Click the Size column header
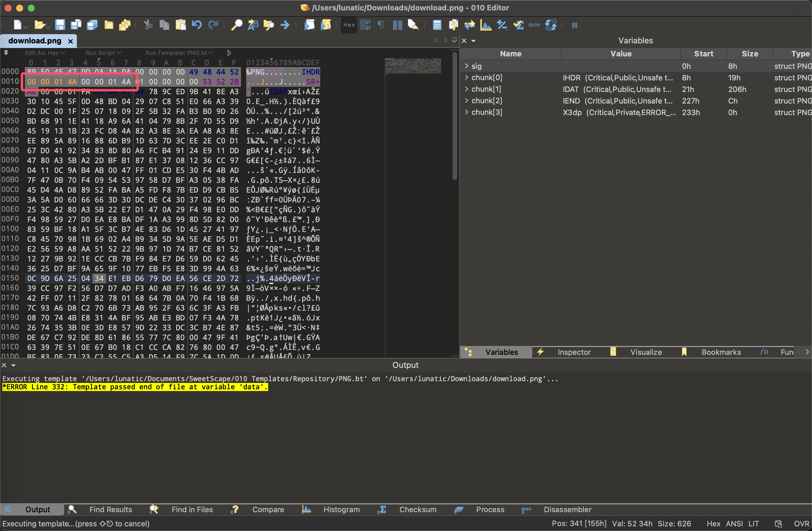Viewport: 812px width, 531px height. click(x=750, y=54)
